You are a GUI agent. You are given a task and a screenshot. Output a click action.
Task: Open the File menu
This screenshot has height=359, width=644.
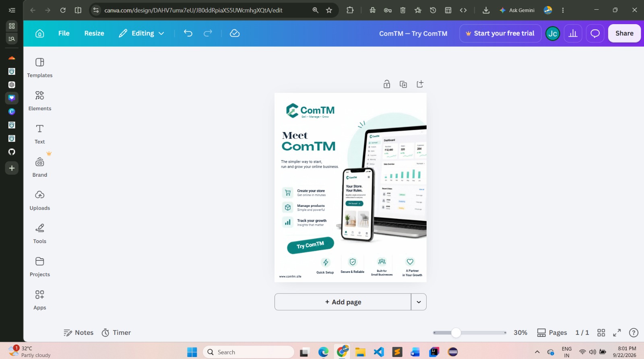tap(64, 33)
